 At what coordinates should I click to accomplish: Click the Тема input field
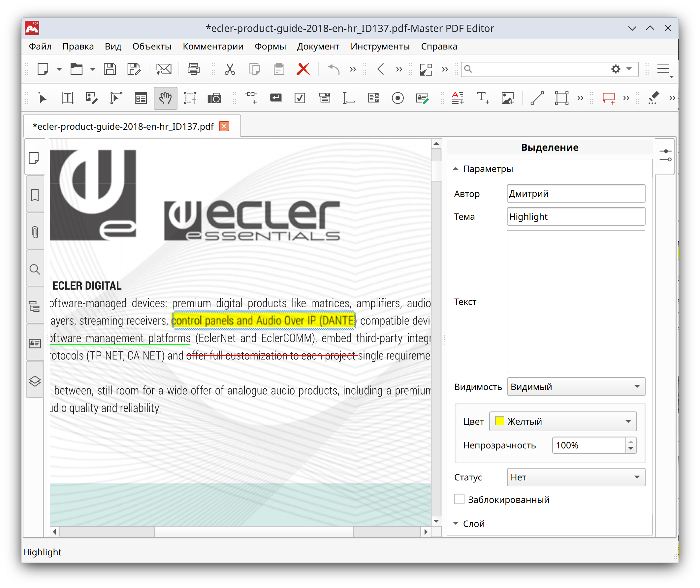tap(576, 217)
